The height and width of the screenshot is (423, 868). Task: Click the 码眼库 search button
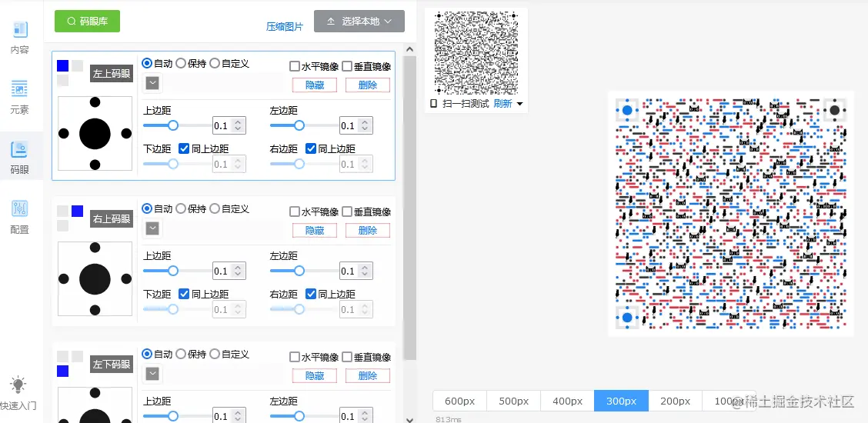tap(87, 21)
